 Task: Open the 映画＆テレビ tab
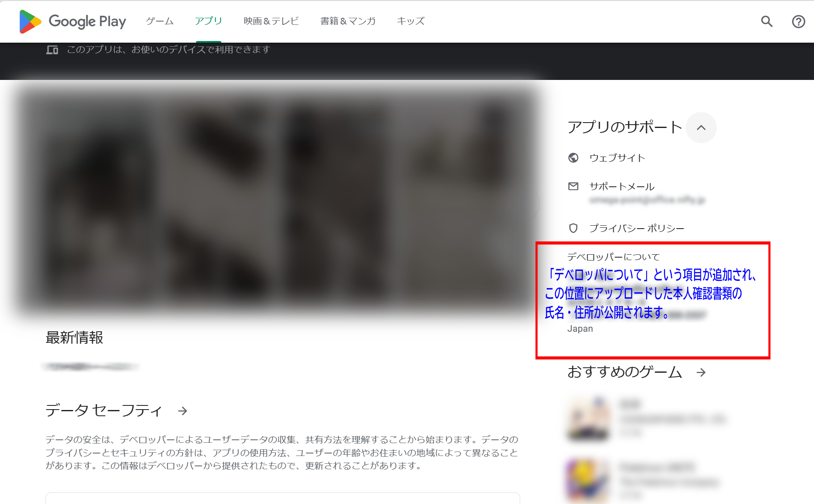pos(271,21)
